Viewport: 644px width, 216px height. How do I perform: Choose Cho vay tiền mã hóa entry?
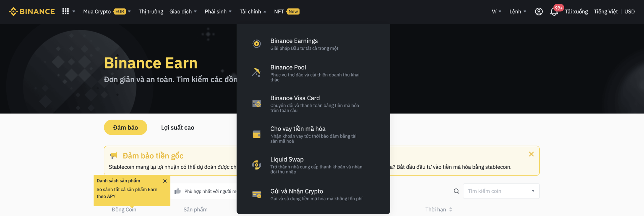click(x=313, y=134)
